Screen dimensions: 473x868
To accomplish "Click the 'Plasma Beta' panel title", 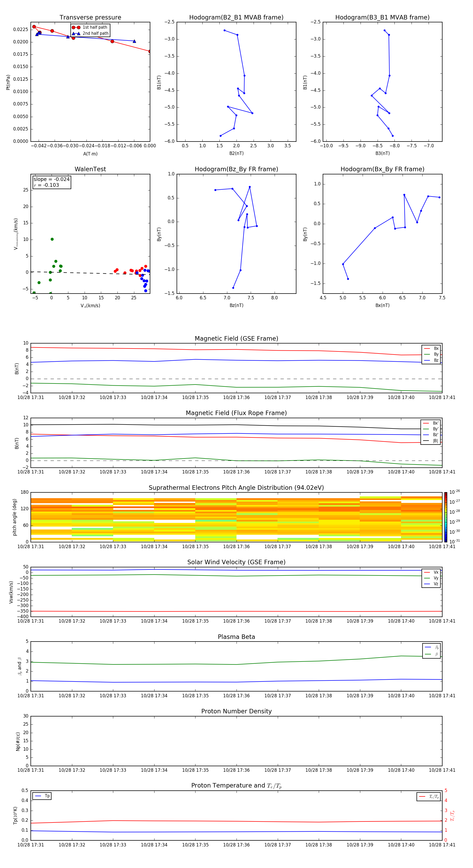I will [236, 637].
